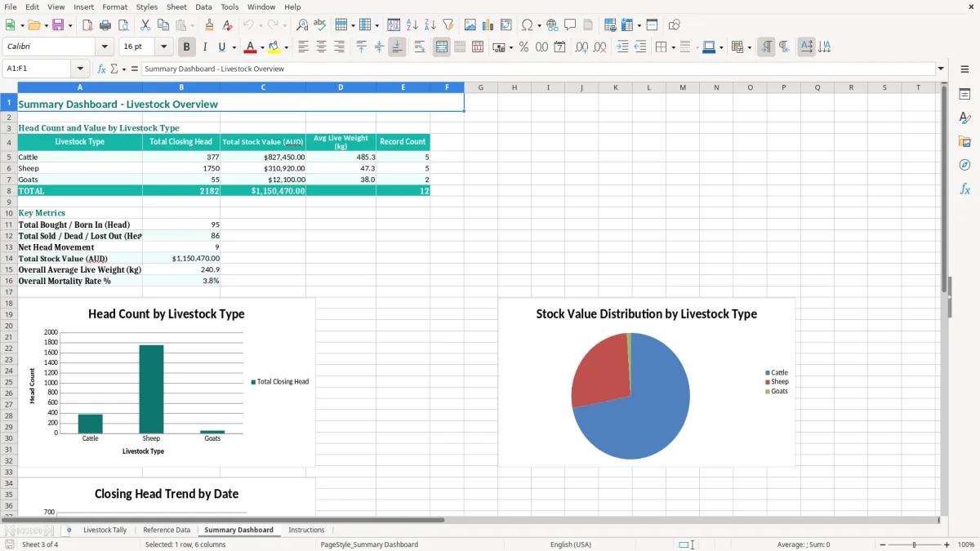
Task: Select column G header
Action: coord(480,87)
